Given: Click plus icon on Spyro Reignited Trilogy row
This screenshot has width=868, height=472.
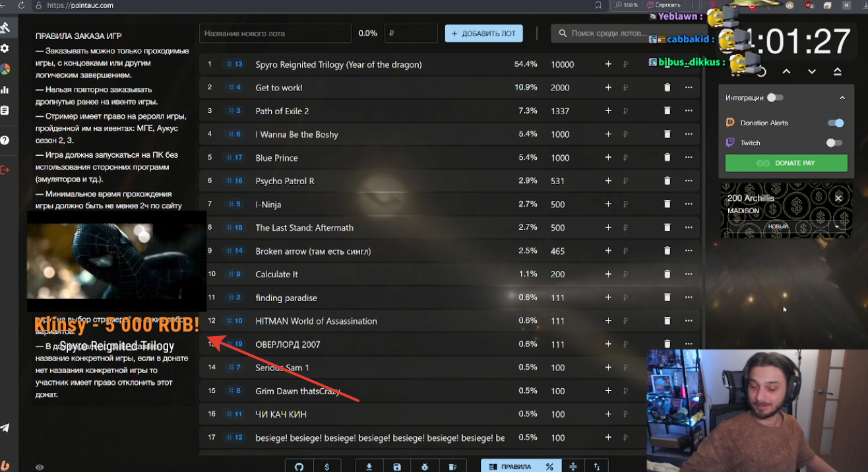Looking at the screenshot, I should pos(608,64).
